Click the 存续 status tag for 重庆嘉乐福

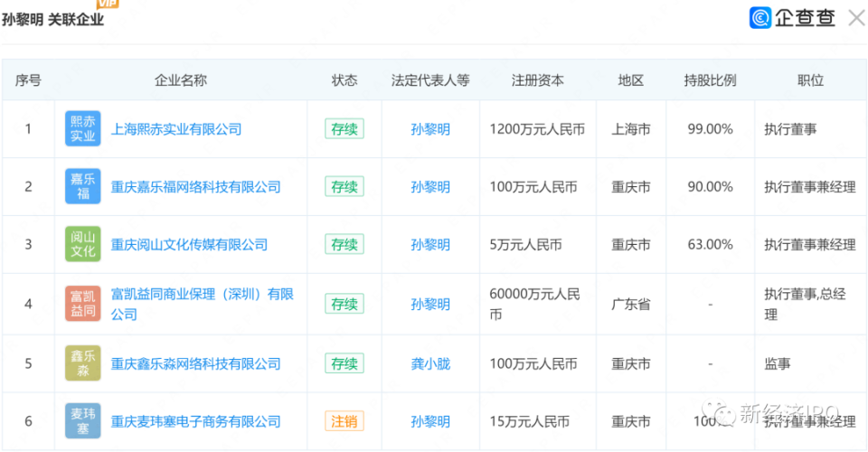coord(344,187)
